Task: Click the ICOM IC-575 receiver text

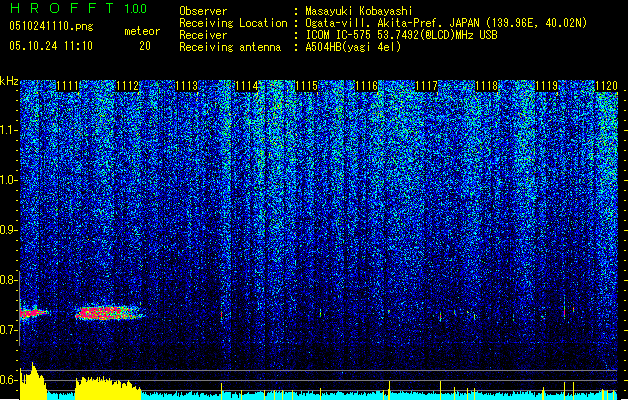Action: tap(401, 35)
